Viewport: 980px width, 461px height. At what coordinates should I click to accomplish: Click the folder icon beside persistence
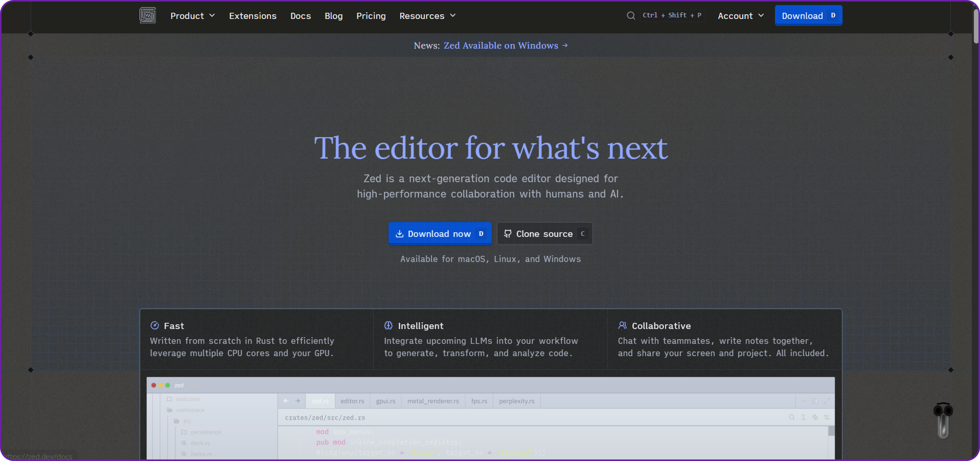click(184, 432)
